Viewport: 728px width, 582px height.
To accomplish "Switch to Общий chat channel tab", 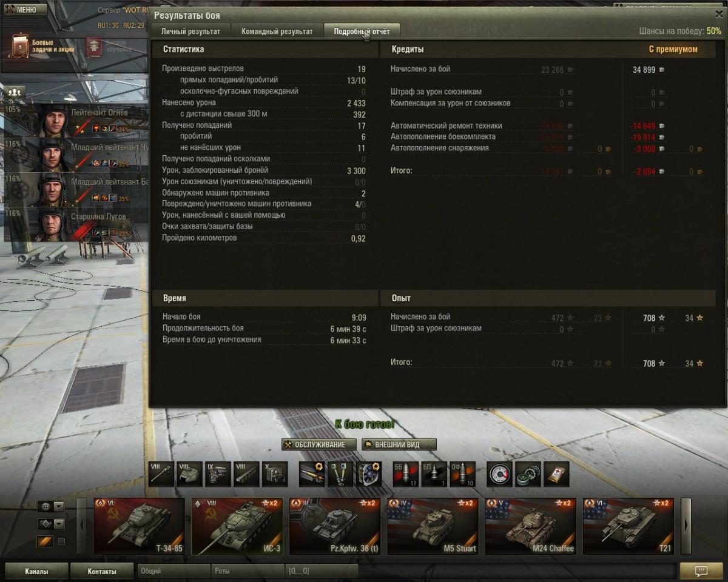I will [174, 571].
